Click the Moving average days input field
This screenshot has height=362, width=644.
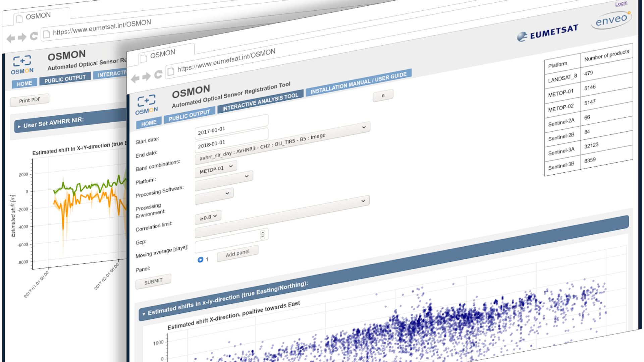tap(231, 241)
